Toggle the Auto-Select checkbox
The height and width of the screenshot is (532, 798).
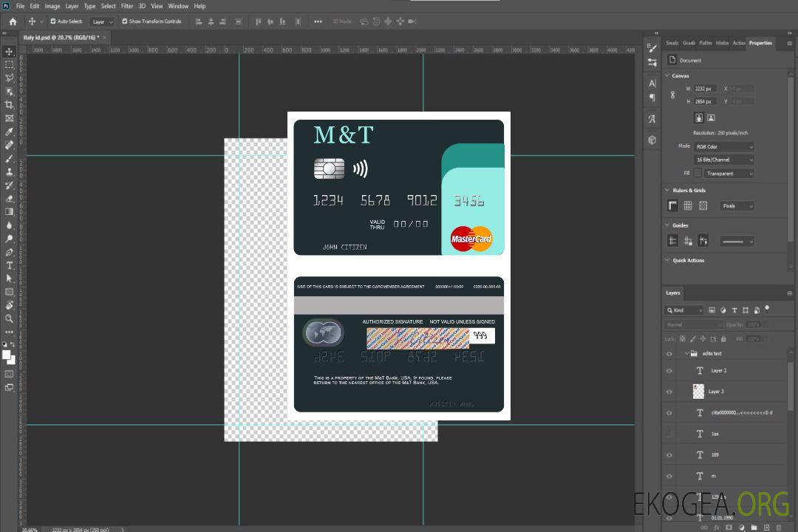[x=53, y=21]
